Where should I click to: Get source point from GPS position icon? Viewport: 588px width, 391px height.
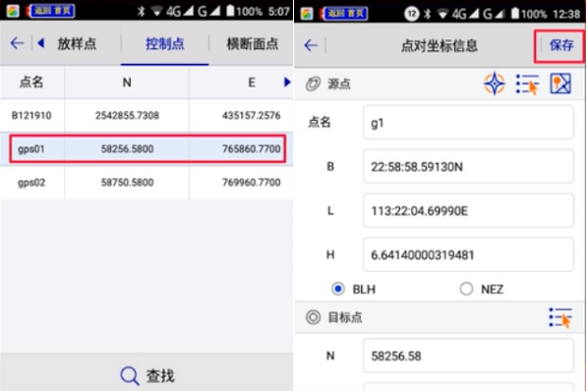click(x=495, y=84)
